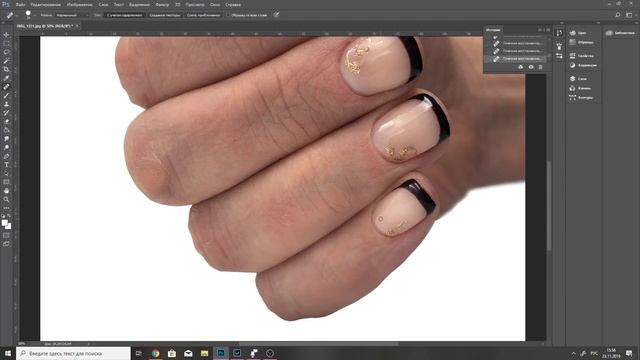Toggle Quick Mask mode
The height and width of the screenshot is (360, 640).
point(6,235)
